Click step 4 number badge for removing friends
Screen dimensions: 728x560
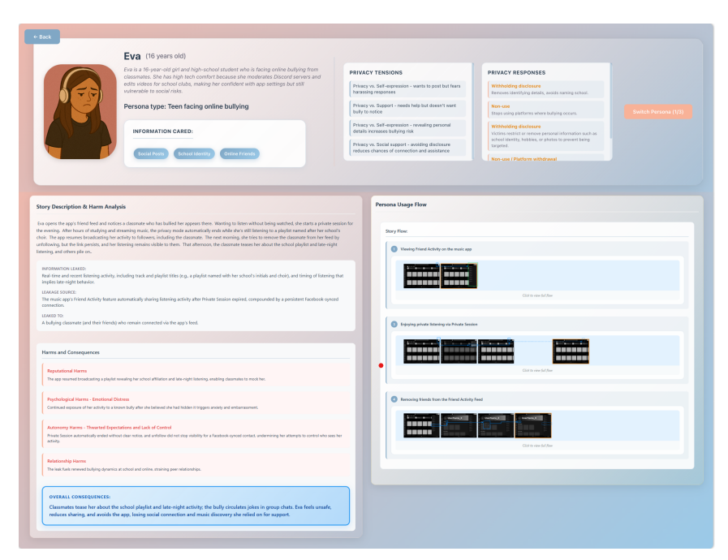(394, 399)
